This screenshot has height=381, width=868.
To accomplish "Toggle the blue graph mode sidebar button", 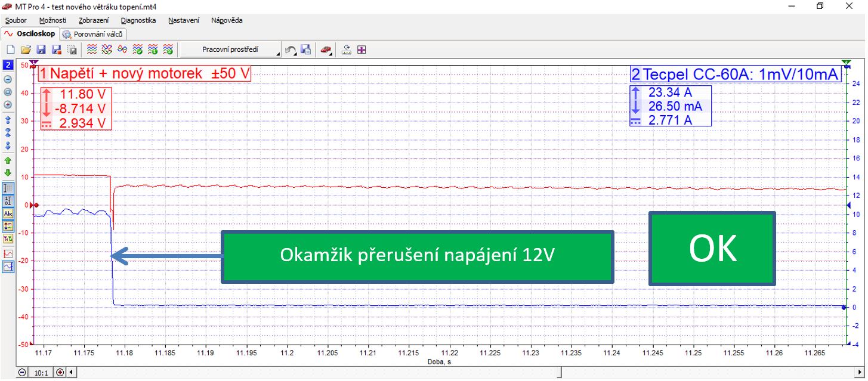I will click(x=8, y=267).
